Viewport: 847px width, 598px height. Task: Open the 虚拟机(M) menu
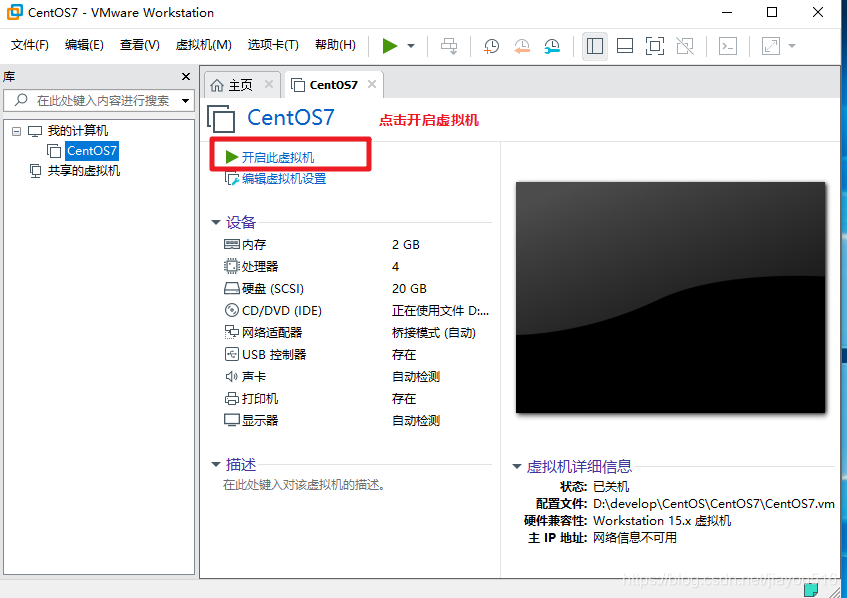click(x=204, y=45)
